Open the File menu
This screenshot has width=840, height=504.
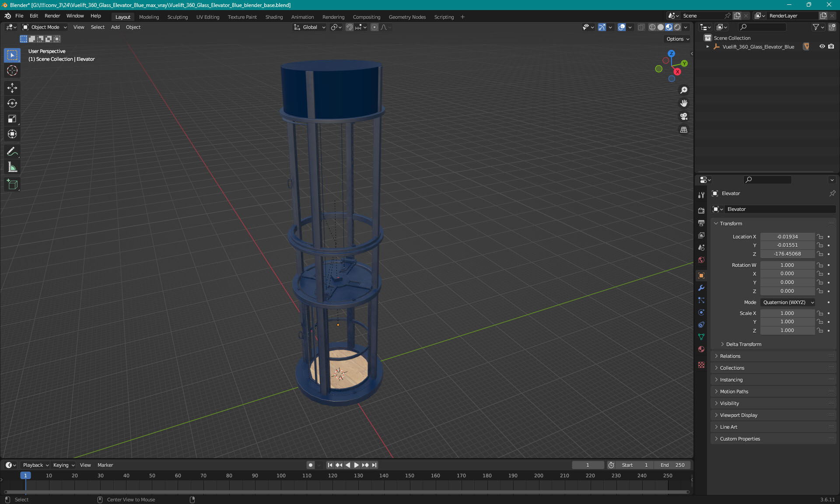pos(19,16)
